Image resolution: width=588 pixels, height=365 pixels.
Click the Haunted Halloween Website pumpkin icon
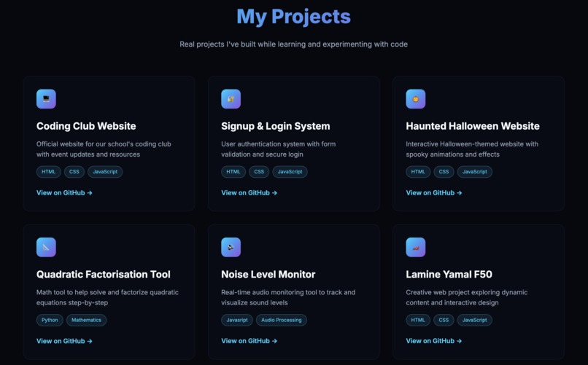(416, 99)
